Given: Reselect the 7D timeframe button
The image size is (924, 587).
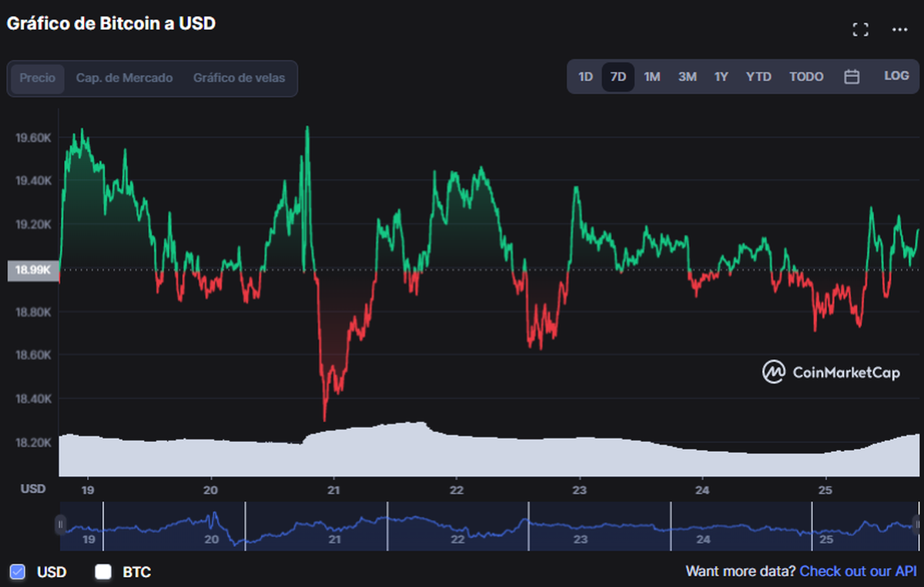Looking at the screenshot, I should point(618,76).
